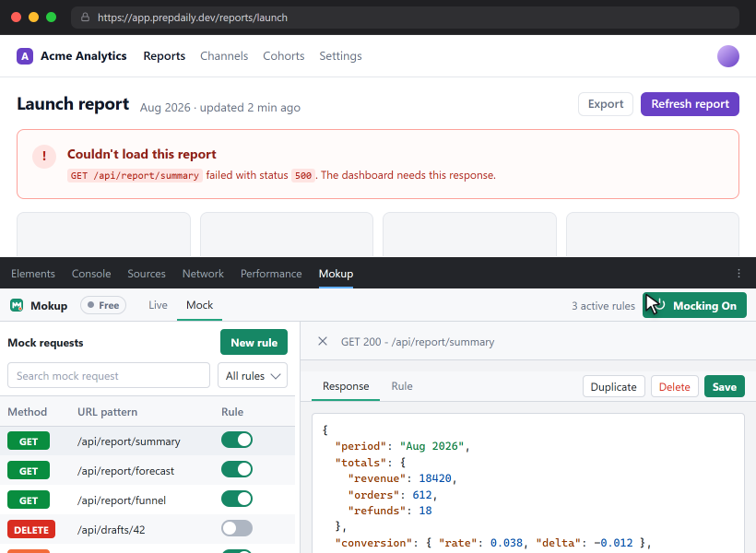Focus the Search mock request field

109,375
